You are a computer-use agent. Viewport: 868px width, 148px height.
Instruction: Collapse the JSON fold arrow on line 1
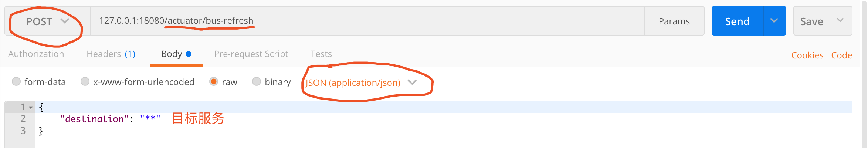(x=31, y=108)
